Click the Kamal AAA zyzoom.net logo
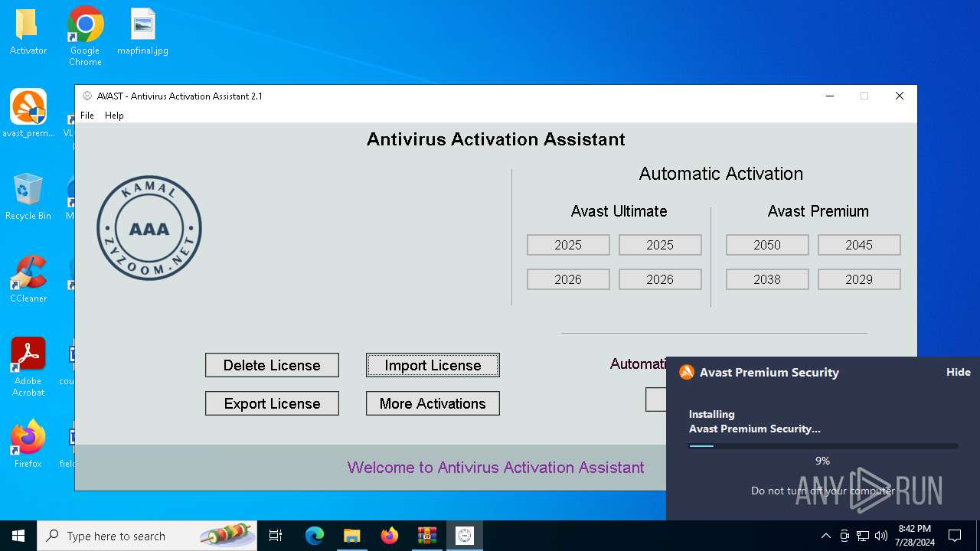Screen dimensions: 980x551 pos(149,228)
